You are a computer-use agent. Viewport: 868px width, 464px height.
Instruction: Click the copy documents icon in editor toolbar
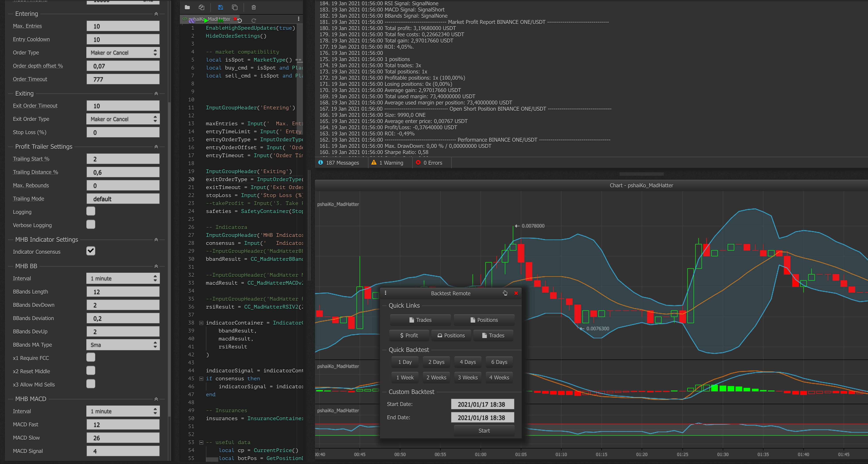pyautogui.click(x=201, y=7)
